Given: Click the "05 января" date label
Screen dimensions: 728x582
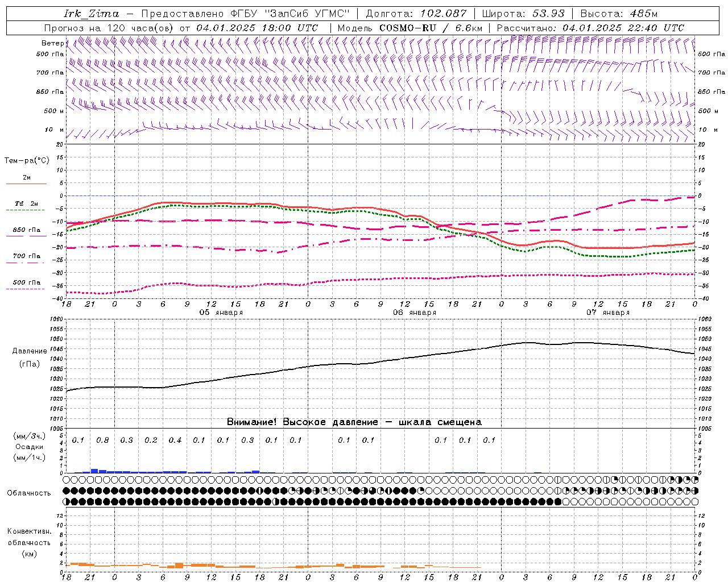Looking at the screenshot, I should click(x=221, y=313).
